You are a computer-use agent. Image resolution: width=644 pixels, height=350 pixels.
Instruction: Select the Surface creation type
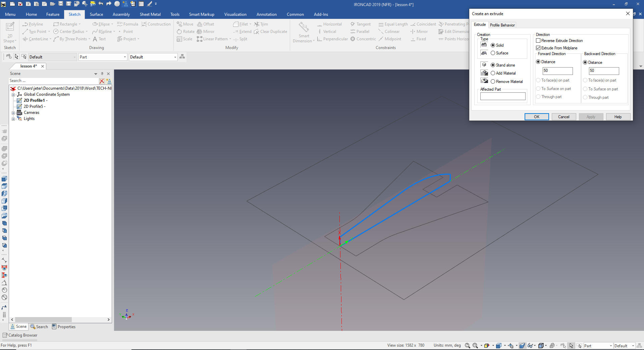click(x=493, y=53)
